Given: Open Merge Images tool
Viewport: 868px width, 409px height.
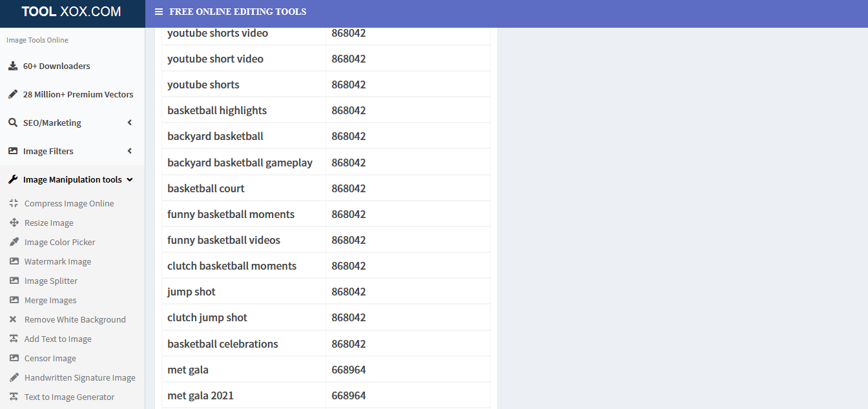Looking at the screenshot, I should 50,300.
